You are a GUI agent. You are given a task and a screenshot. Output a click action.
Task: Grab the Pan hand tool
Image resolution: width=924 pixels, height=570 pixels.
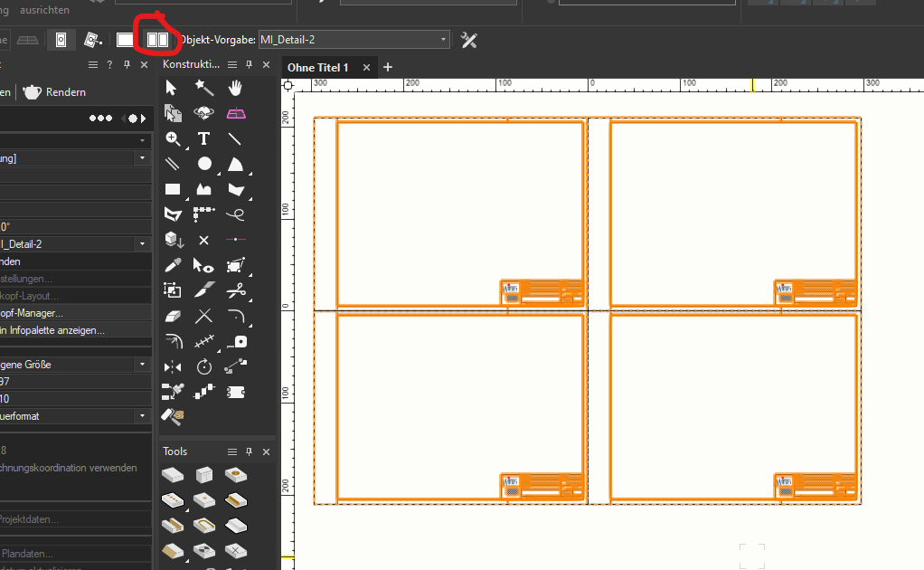click(x=233, y=88)
